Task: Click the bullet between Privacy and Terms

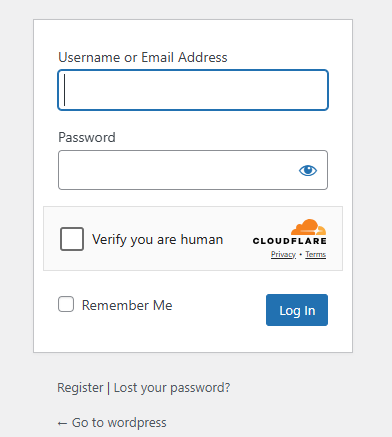Action: coord(301,254)
